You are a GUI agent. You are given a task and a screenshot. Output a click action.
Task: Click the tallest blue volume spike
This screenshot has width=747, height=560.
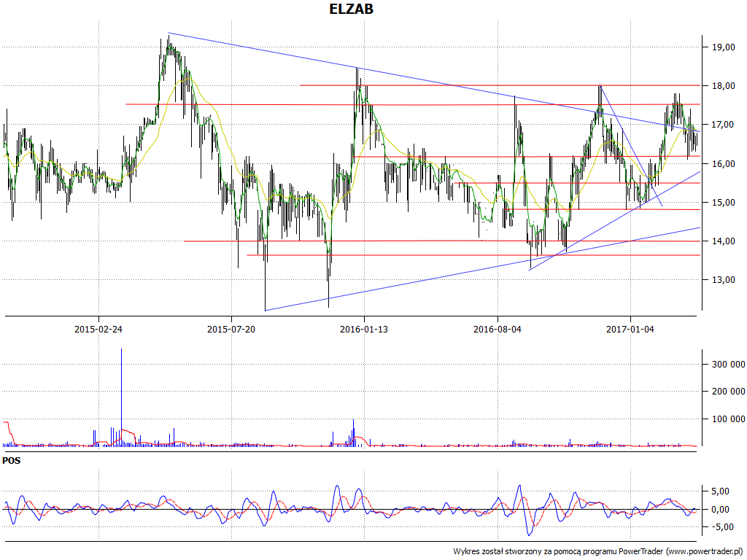[x=122, y=397]
